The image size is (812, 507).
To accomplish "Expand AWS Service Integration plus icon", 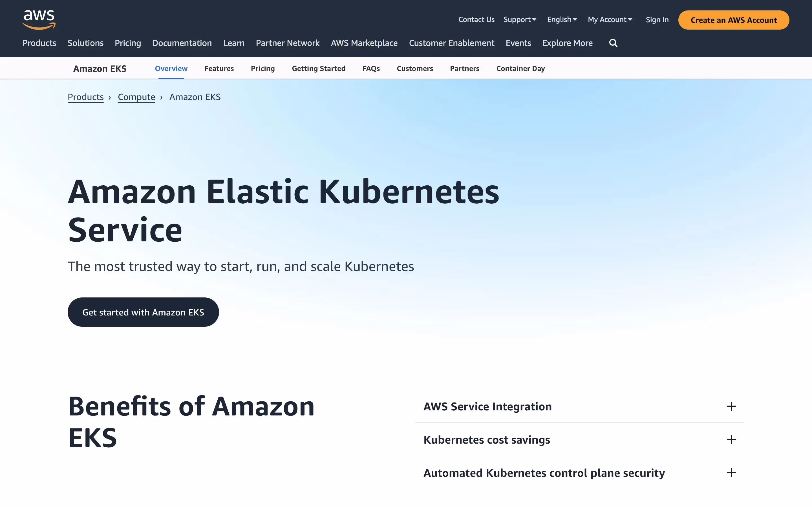I will click(x=731, y=406).
